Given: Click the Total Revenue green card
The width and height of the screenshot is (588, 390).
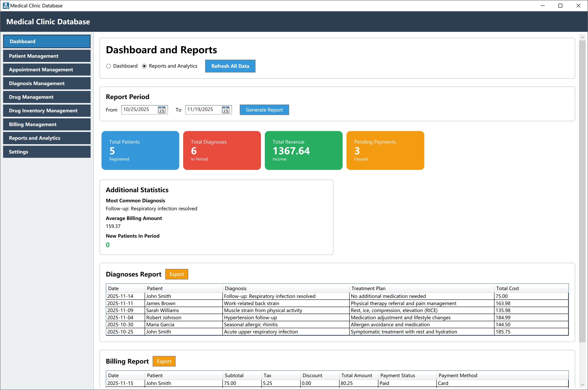Looking at the screenshot, I should pos(303,150).
